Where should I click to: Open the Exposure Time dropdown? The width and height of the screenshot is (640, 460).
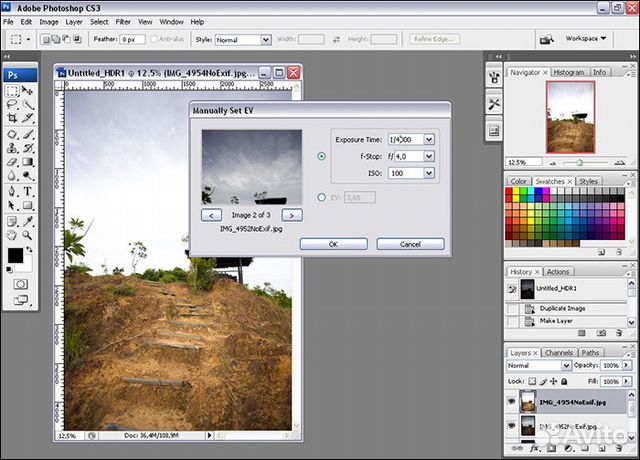pos(429,139)
